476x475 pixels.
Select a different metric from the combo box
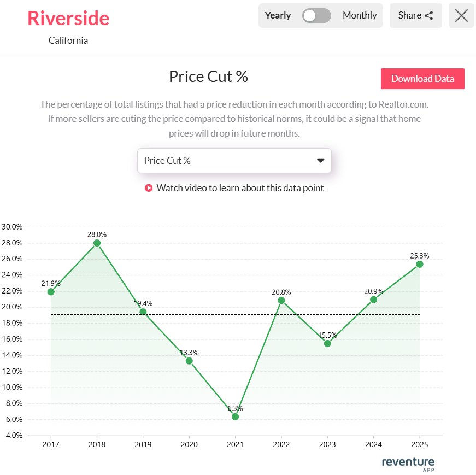(234, 160)
